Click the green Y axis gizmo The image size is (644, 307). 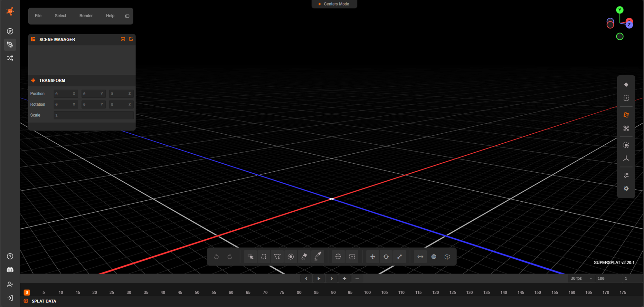click(x=620, y=10)
